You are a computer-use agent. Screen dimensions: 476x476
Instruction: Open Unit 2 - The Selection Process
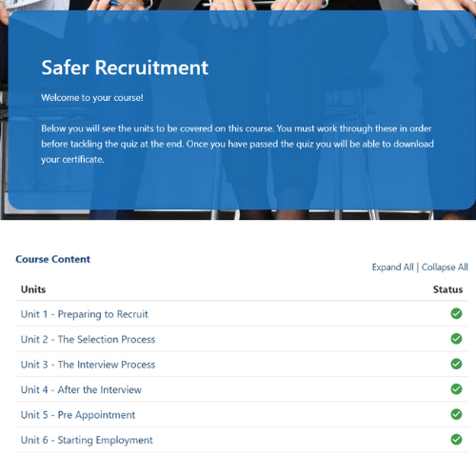tap(88, 339)
